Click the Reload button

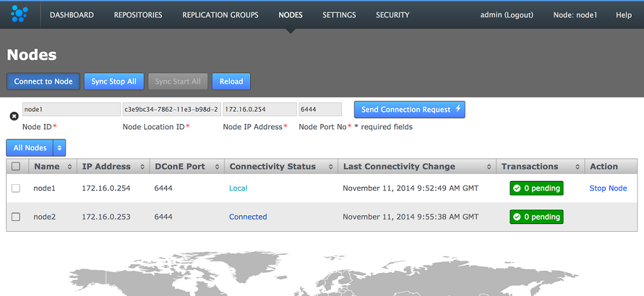(x=231, y=81)
